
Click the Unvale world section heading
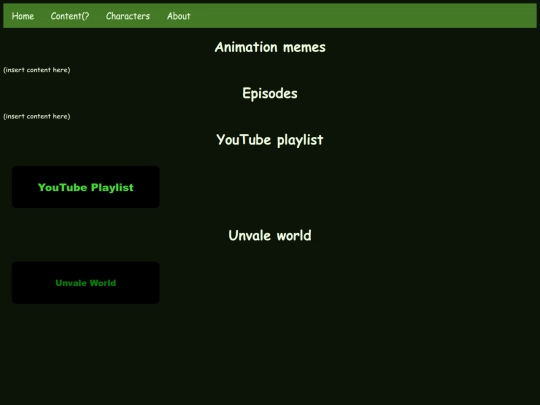click(x=270, y=236)
